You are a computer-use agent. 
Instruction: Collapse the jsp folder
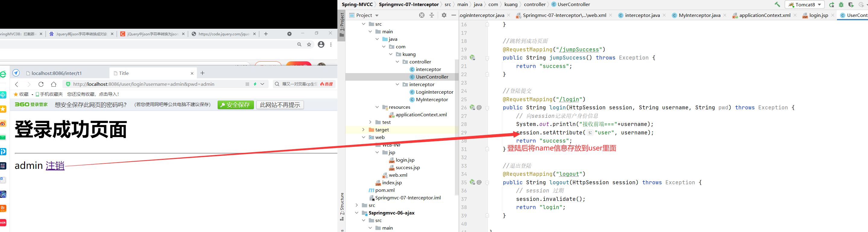pyautogui.click(x=377, y=152)
